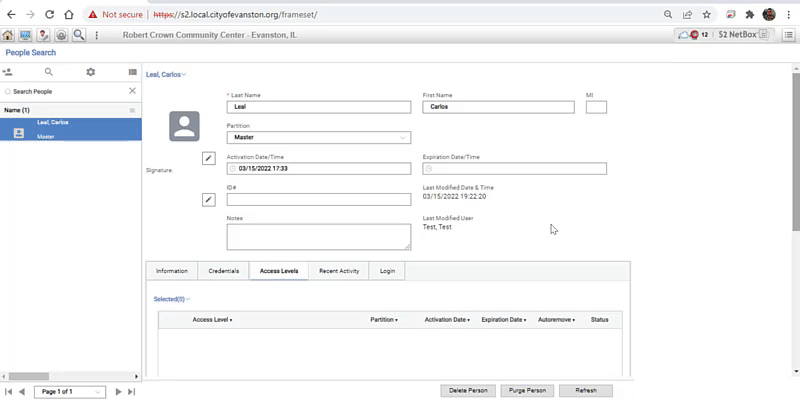Sort by Access Level column header

212,320
